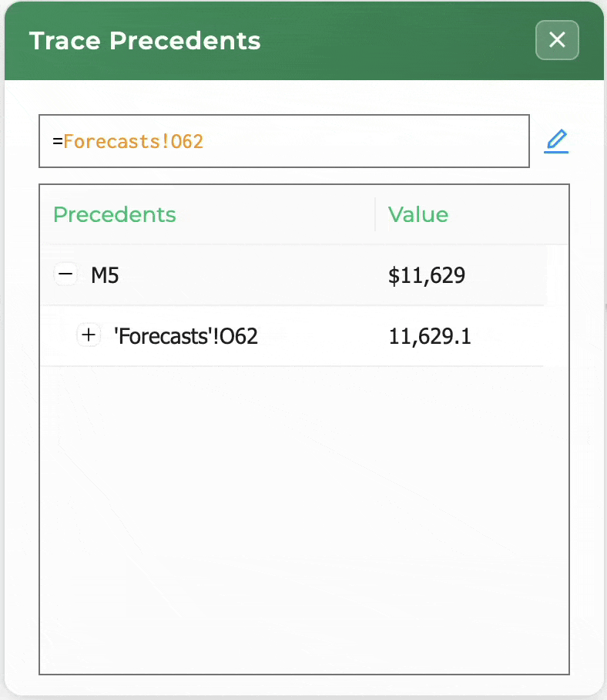Click the minus icon next to M5
Image resolution: width=607 pixels, height=700 pixels.
coord(65,274)
